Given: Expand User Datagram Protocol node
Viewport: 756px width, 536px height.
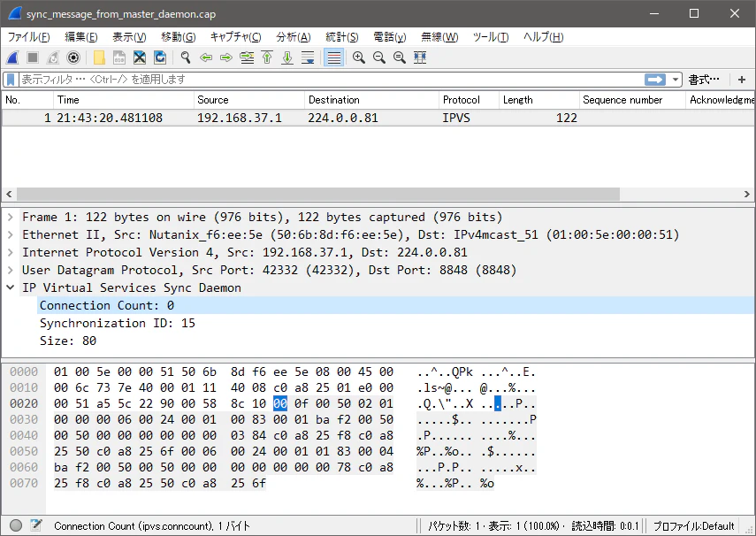Looking at the screenshot, I should (x=10, y=270).
